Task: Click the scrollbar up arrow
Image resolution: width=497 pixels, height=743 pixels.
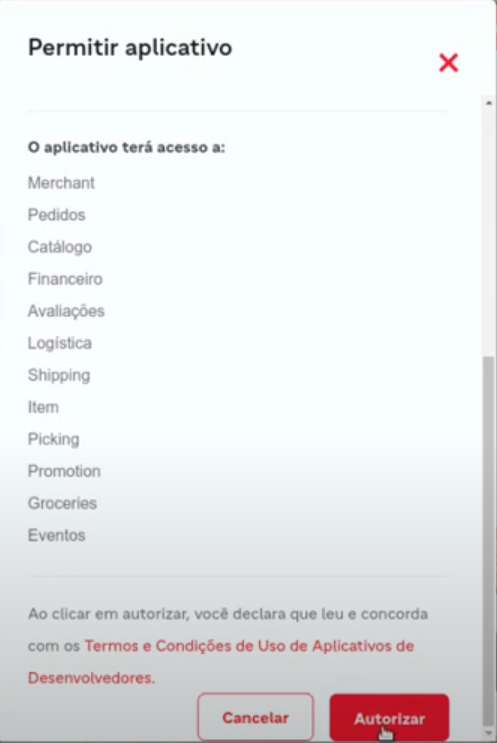Action: (488, 103)
